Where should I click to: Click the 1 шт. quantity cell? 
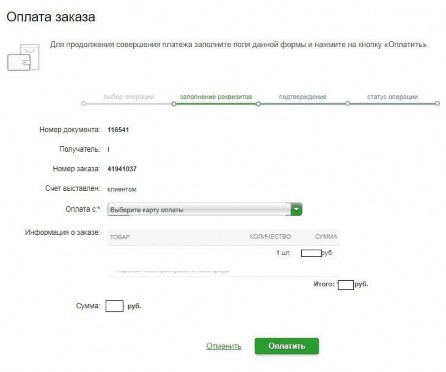click(x=283, y=253)
